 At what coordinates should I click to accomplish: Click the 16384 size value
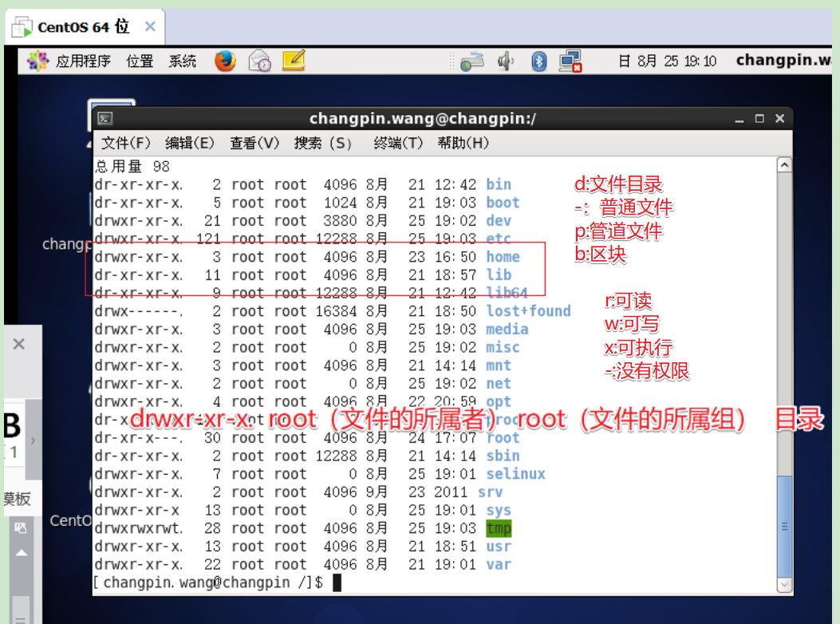pyautogui.click(x=337, y=311)
